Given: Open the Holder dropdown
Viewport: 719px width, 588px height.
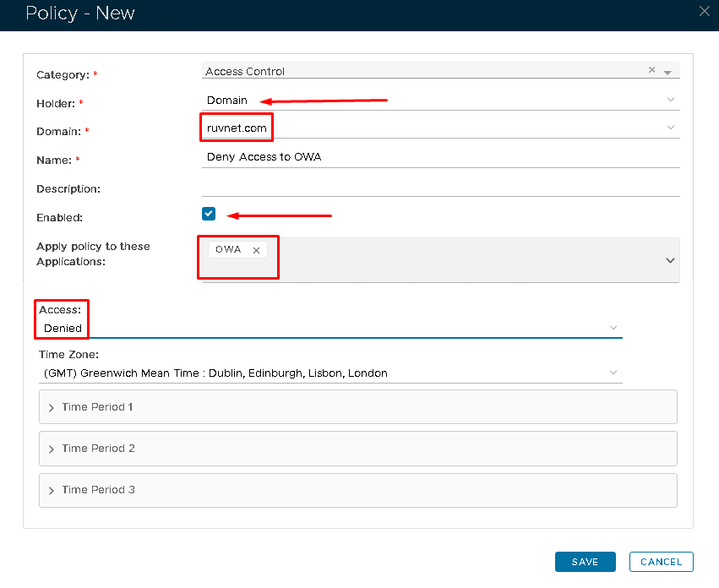Looking at the screenshot, I should 671,100.
